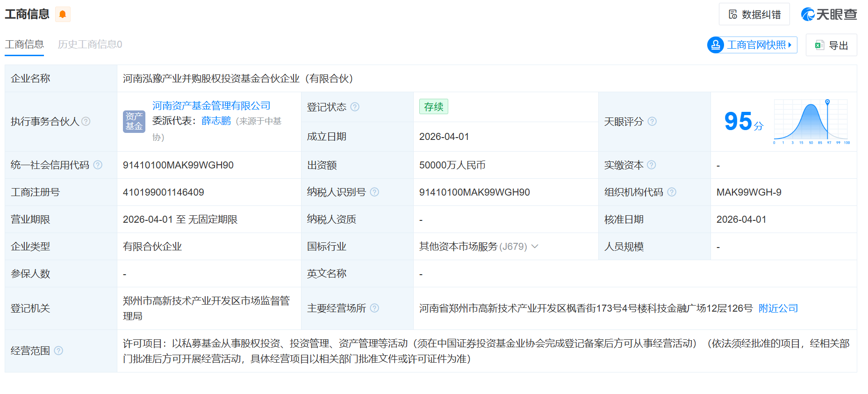Image resolution: width=868 pixels, height=394 pixels.
Task: Click help icon next to 执行事务合伙人
Action: (x=86, y=122)
